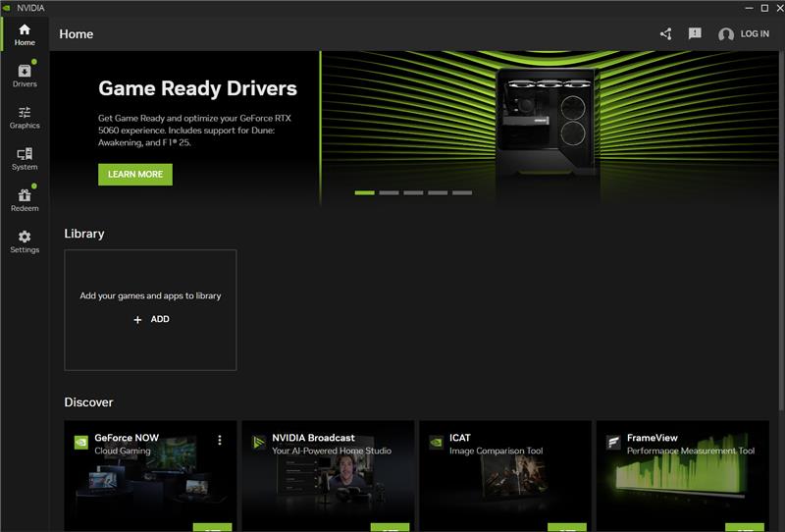Viewport: 785px width, 532px height.
Task: Click the plus icon in Library card
Action: coord(137,320)
